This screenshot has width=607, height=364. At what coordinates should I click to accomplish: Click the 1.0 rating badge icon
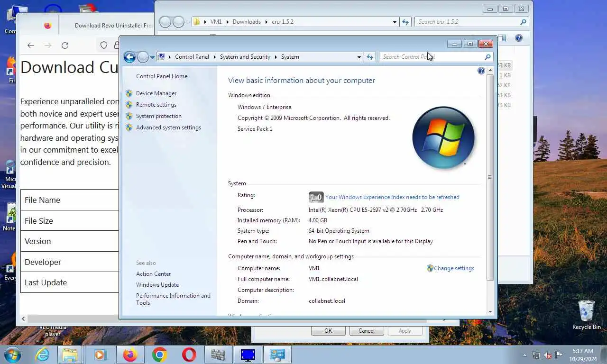(316, 197)
